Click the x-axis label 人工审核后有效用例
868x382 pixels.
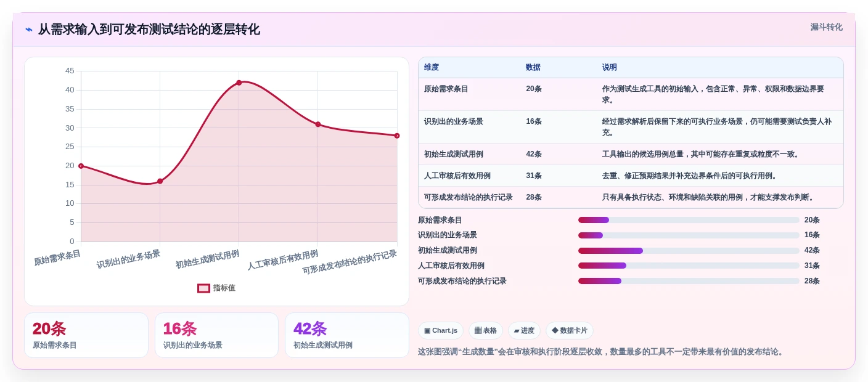coord(283,260)
